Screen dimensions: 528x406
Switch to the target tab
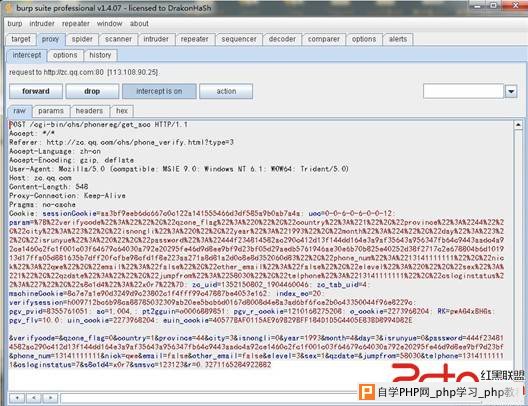point(21,39)
